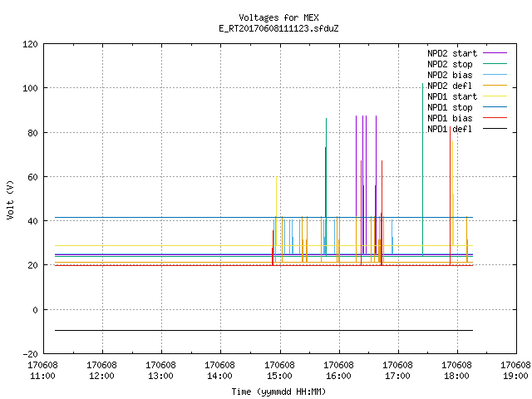532x399 pixels.
Task: Select the 'NPD2 stop' legend label
Action: point(450,64)
